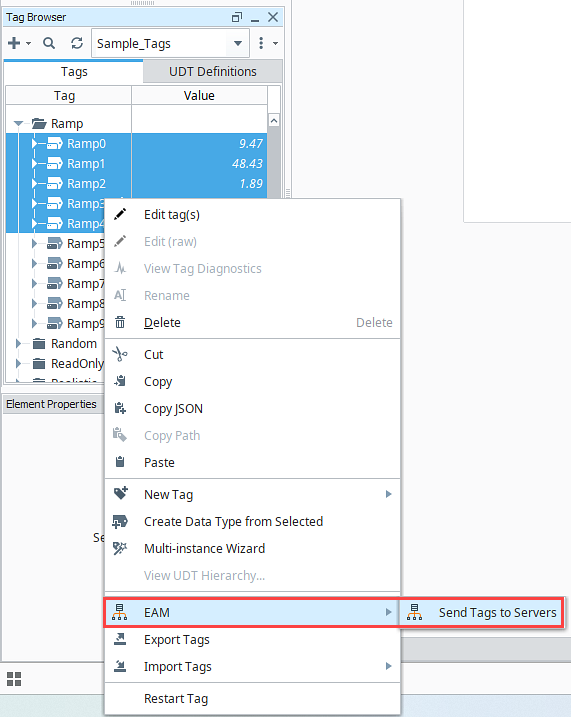Expand the Random folder

18,343
